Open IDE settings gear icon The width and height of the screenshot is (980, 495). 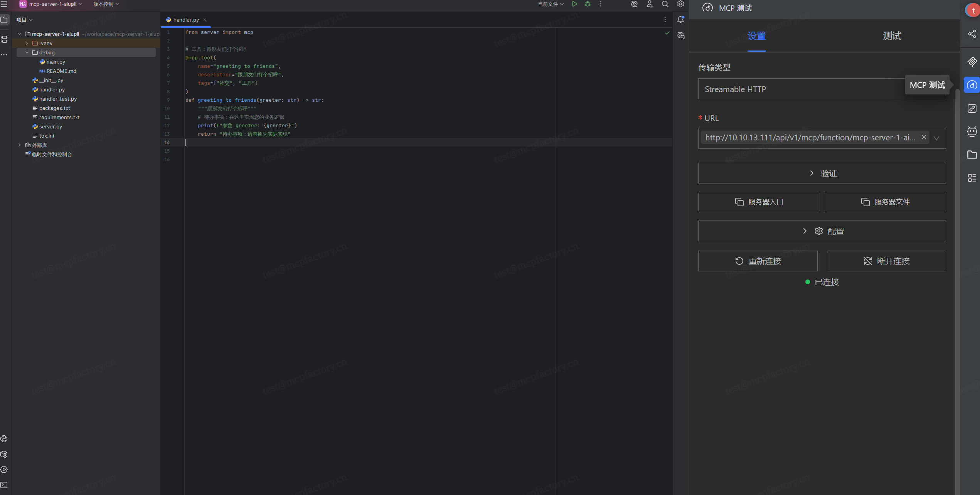[680, 4]
